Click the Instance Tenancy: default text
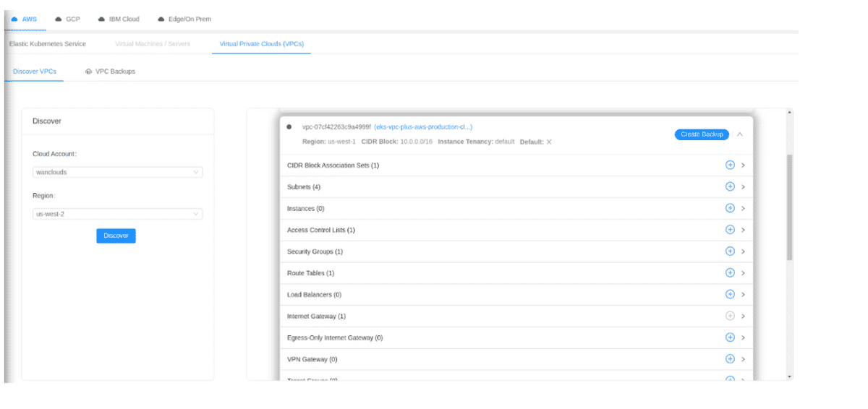 coord(476,142)
